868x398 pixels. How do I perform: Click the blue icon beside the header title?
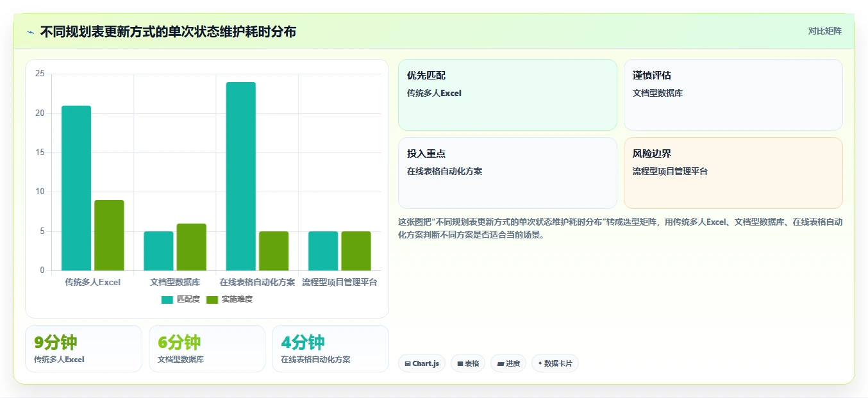pyautogui.click(x=31, y=32)
